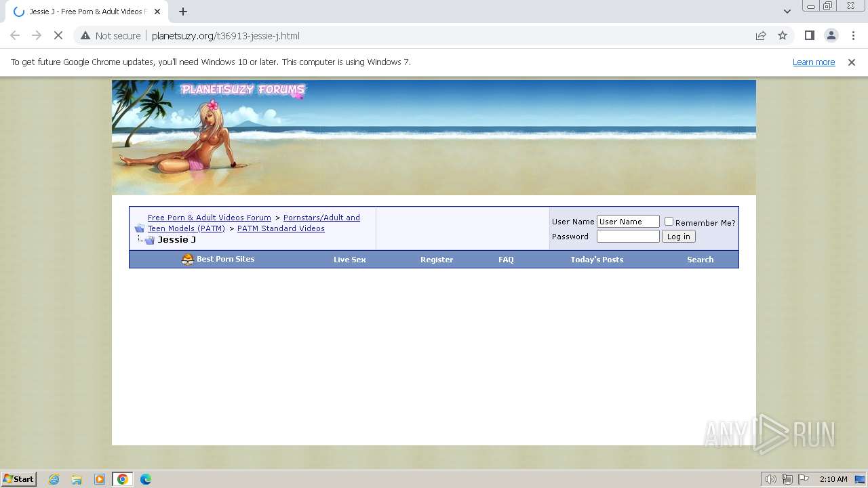Click the Log in button
The height and width of the screenshot is (488, 868).
click(x=678, y=237)
